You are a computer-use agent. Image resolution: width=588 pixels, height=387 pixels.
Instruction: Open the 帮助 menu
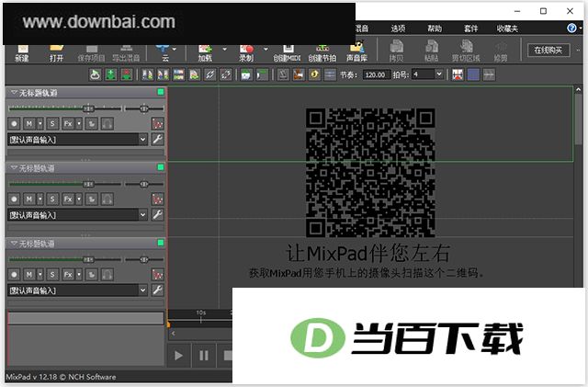pyautogui.click(x=435, y=28)
